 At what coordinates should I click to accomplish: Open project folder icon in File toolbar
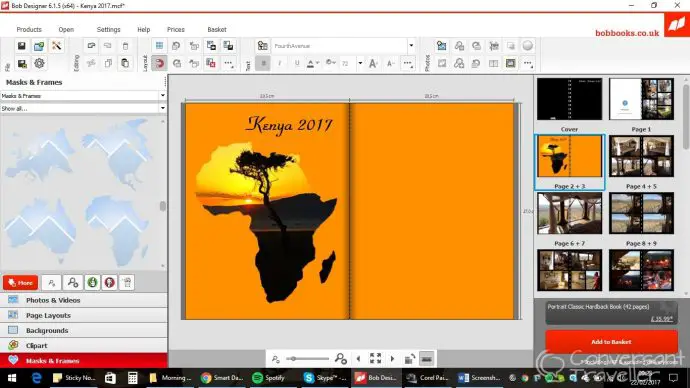(39, 46)
